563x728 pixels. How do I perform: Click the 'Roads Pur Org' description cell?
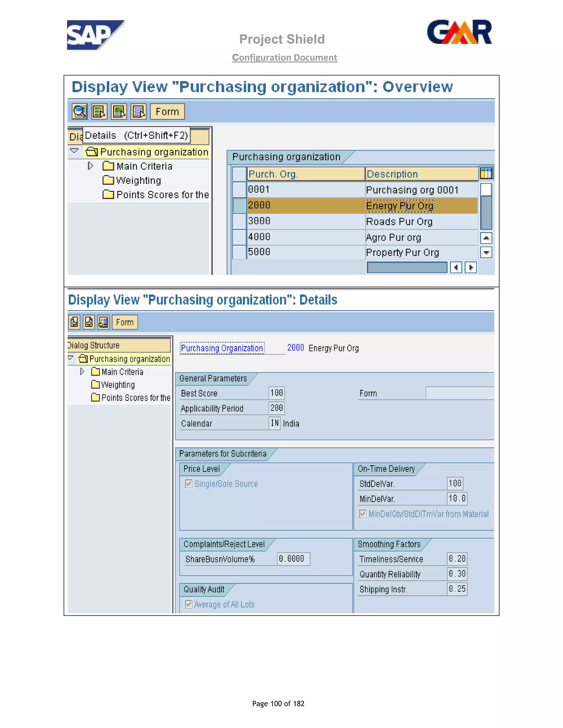pyautogui.click(x=422, y=221)
